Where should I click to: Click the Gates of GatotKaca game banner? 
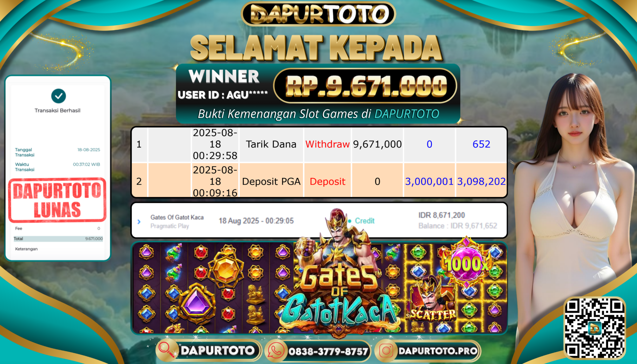point(319,288)
